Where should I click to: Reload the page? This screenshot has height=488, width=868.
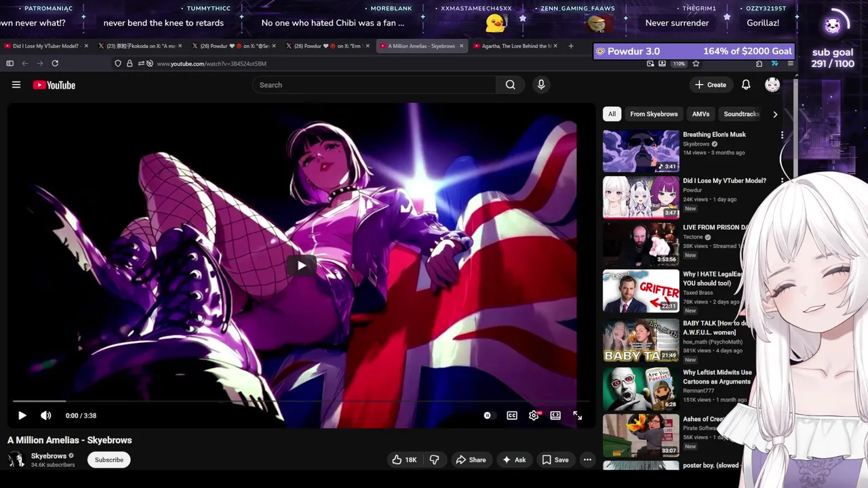click(55, 63)
